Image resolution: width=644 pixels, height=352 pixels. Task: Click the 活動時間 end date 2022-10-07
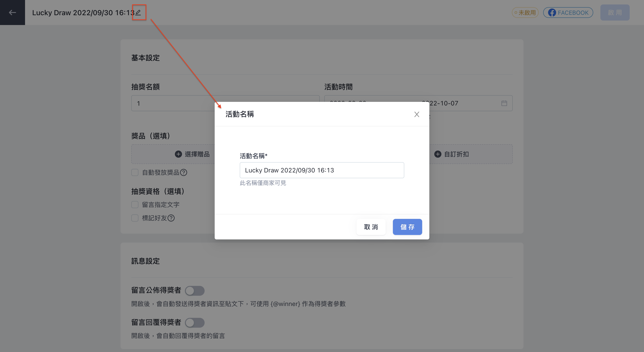pyautogui.click(x=440, y=103)
